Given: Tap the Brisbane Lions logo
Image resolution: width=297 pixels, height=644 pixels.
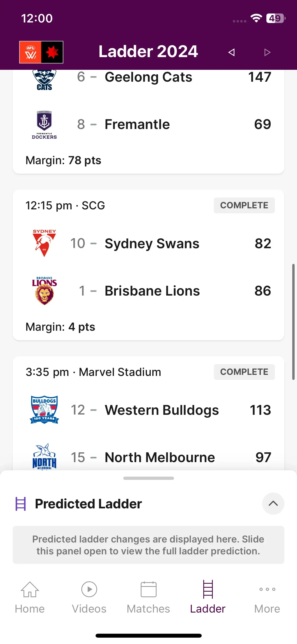Looking at the screenshot, I should 44,291.
